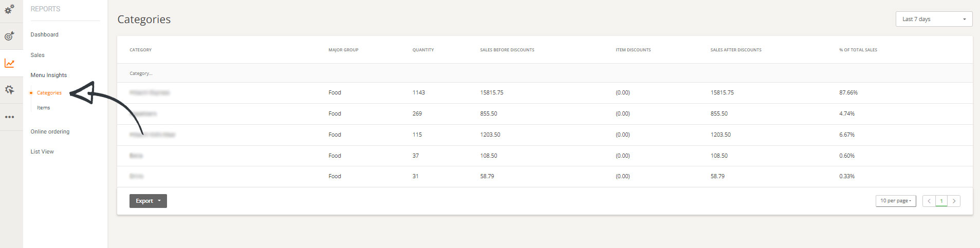Select Categories under Menu Insights
Image resolution: width=980 pixels, height=248 pixels.
49,93
